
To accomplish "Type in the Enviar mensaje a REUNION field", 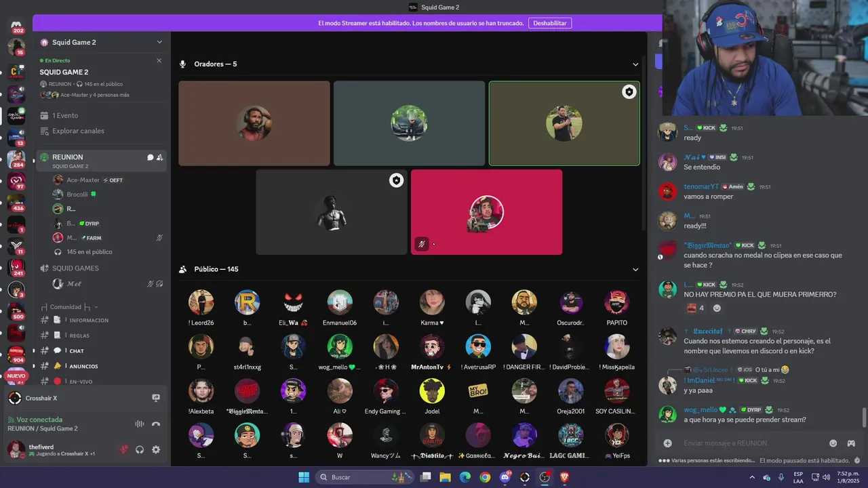I will [x=753, y=443].
